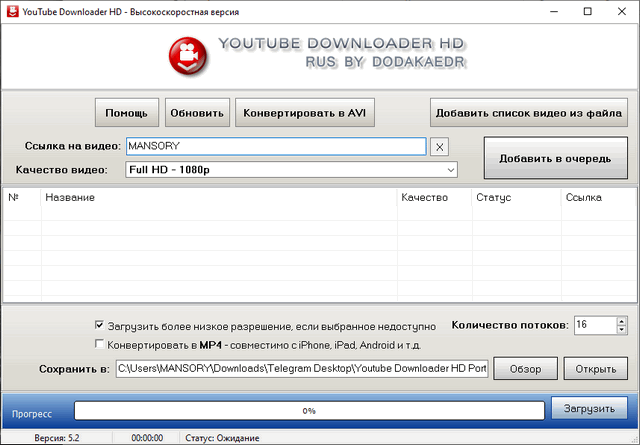Image resolution: width=640 pixels, height=445 pixels.
Task: Toggle lower resolution fallback checkbox
Action: [x=99, y=325]
